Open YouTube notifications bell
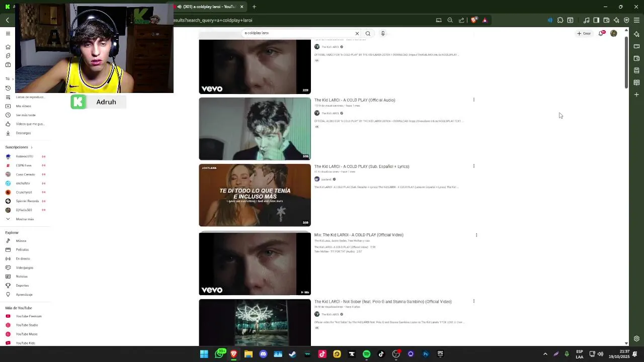Image resolution: width=644 pixels, height=362 pixels. coord(601,33)
